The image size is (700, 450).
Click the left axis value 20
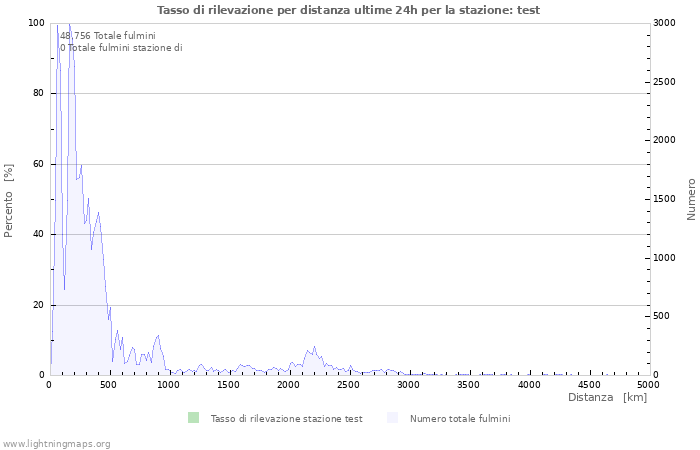[39, 305]
